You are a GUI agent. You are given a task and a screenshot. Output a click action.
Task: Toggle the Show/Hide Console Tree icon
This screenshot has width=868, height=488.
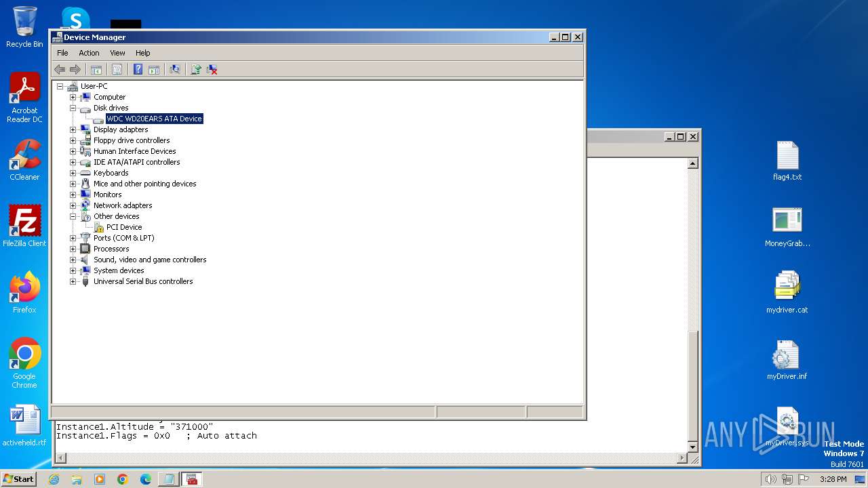[x=96, y=69]
